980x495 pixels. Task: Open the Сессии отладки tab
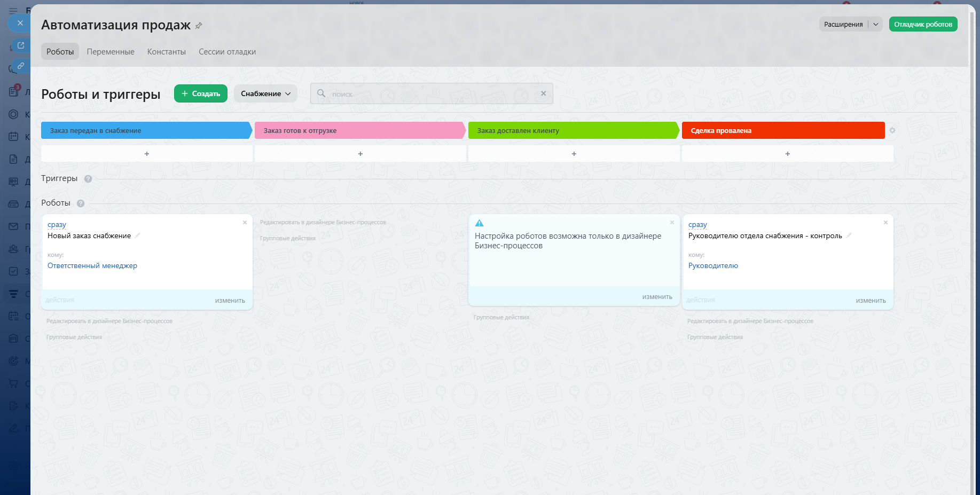coord(227,52)
